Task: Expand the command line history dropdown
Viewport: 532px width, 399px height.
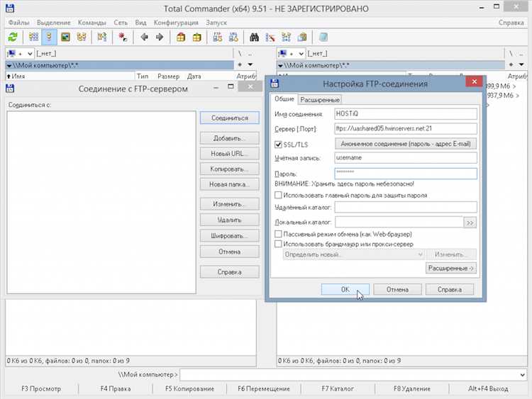Action: pos(523,373)
